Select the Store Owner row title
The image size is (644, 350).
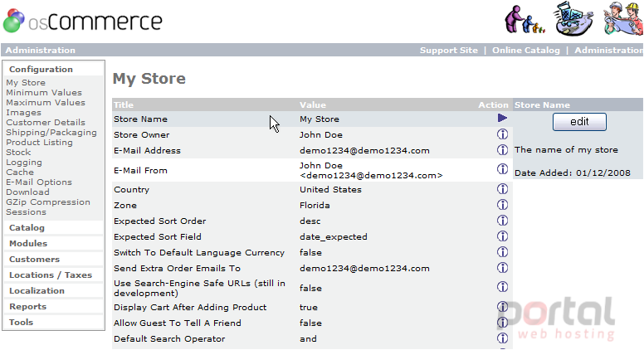tap(141, 134)
